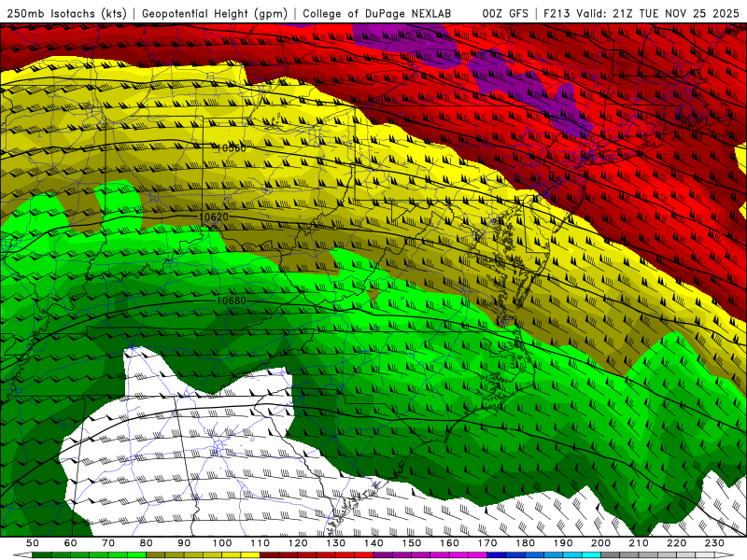747x560 pixels.
Task: Click the 230 value on the color scale
Action: point(714,543)
